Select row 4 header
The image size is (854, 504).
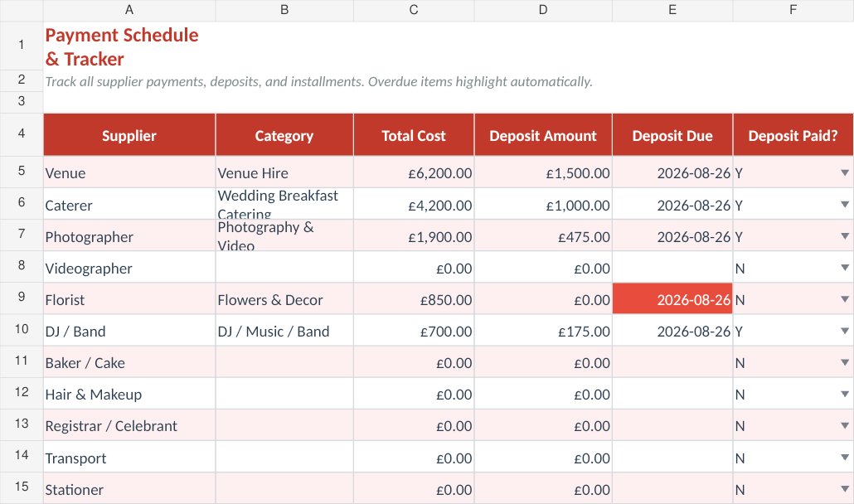[22, 134]
